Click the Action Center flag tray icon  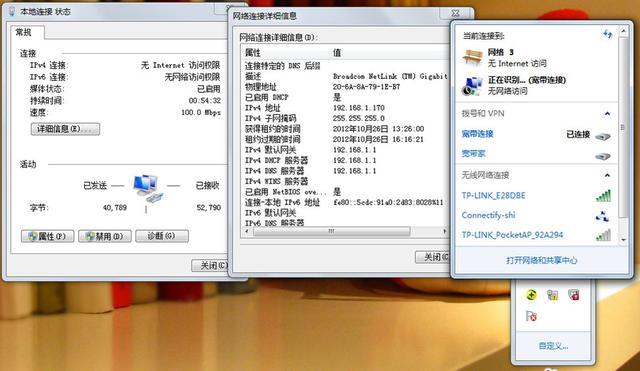click(531, 316)
